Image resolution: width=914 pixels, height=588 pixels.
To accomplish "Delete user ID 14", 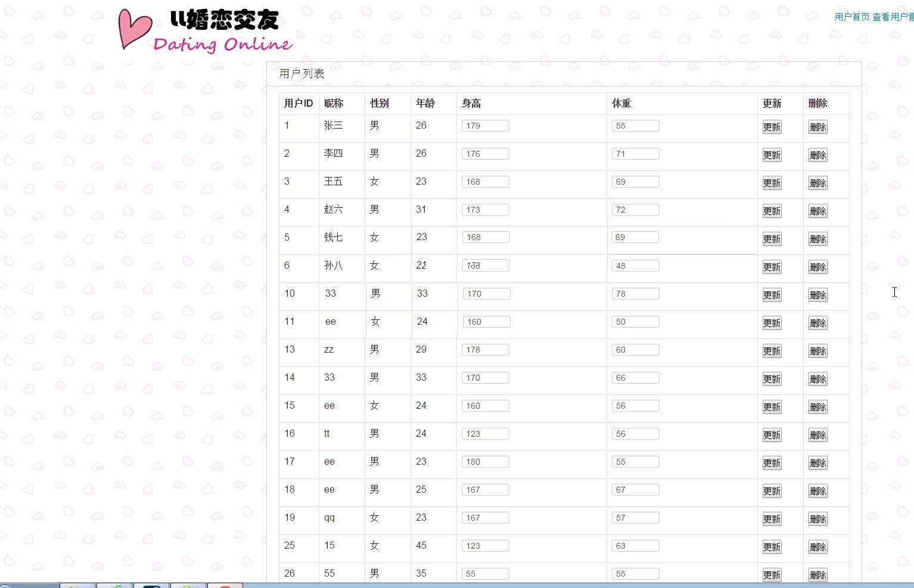I will [817, 379].
